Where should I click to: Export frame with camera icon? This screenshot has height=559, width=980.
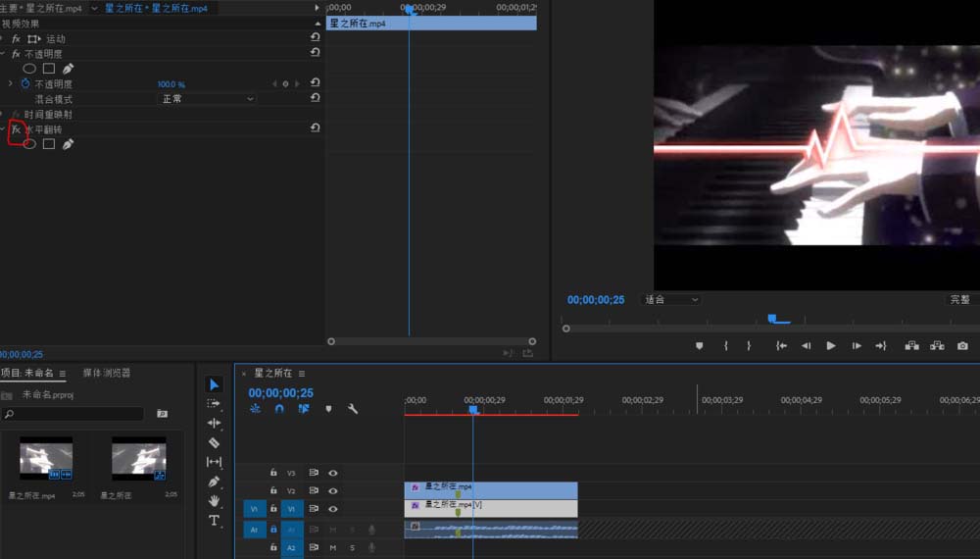(962, 346)
